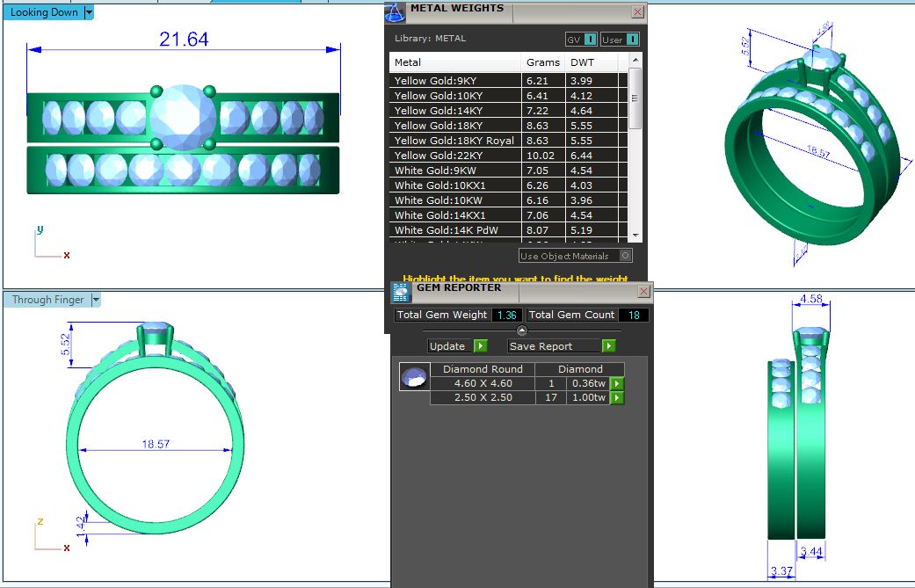Click green arrow for 0.36tw diamond row
This screenshot has width=915, height=588.
[x=617, y=384]
